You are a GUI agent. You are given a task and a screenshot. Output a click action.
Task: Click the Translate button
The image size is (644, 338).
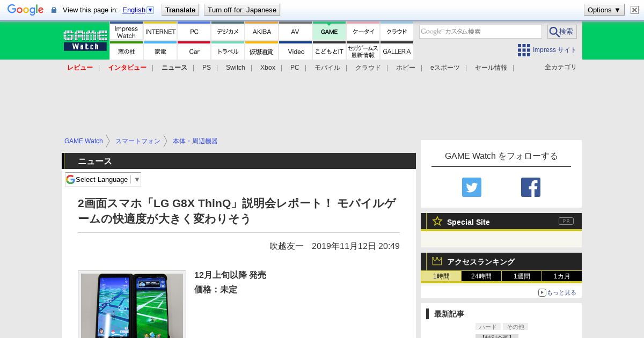[x=180, y=10]
